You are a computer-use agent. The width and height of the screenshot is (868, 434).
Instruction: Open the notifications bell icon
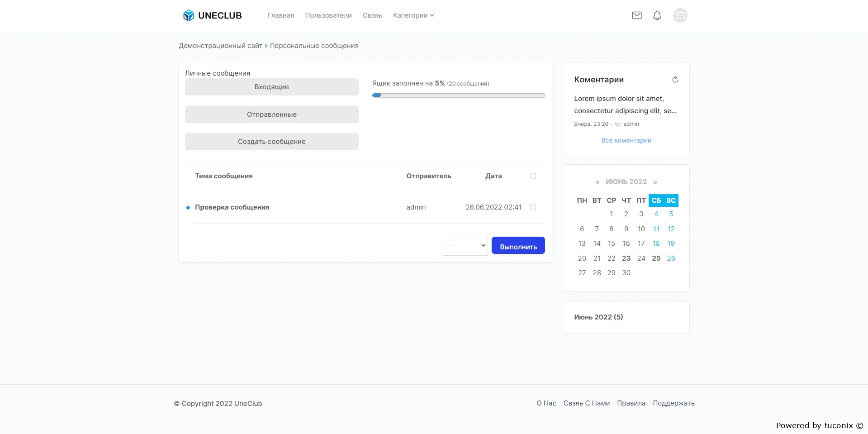pyautogui.click(x=657, y=15)
